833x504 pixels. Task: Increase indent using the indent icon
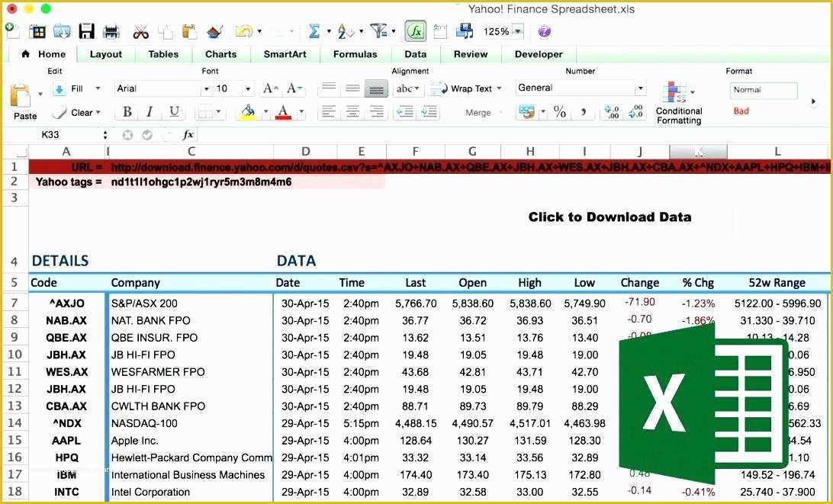click(428, 112)
